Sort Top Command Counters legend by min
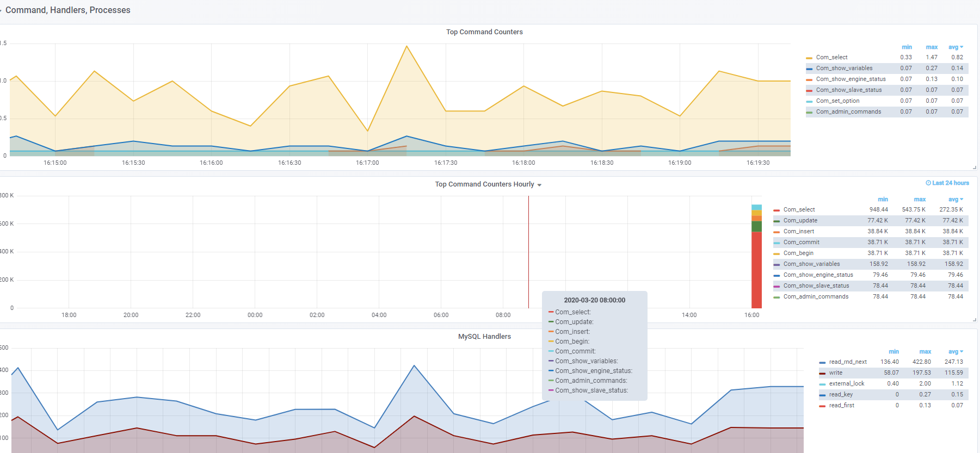The height and width of the screenshot is (453, 980). click(907, 47)
